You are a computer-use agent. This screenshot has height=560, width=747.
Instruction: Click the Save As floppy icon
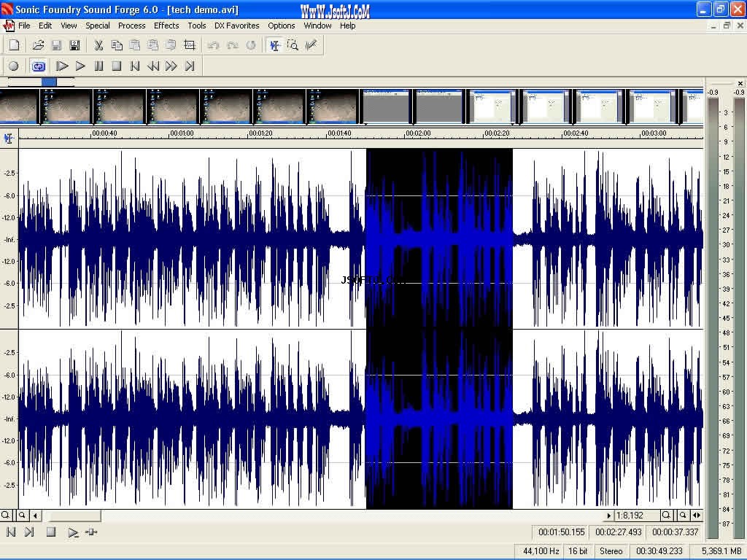(x=75, y=45)
